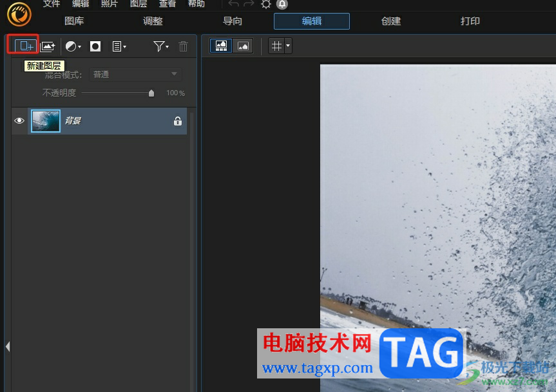
Task: Click the layers panel scrollbar
Action: (x=192, y=252)
